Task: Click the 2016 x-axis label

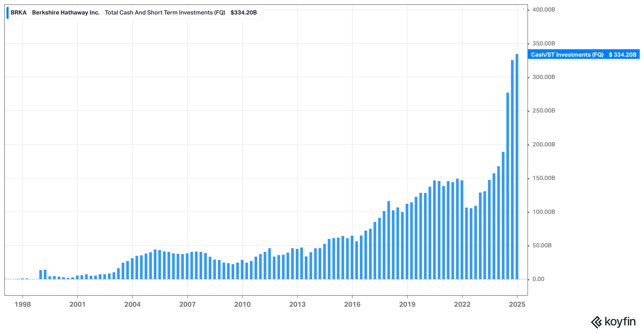Action: point(352,304)
